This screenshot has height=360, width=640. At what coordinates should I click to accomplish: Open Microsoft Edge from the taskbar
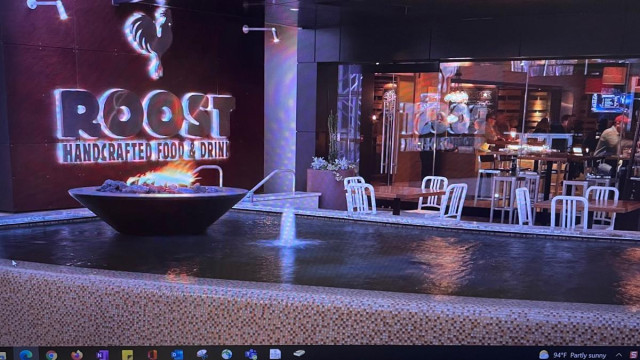coord(26,354)
